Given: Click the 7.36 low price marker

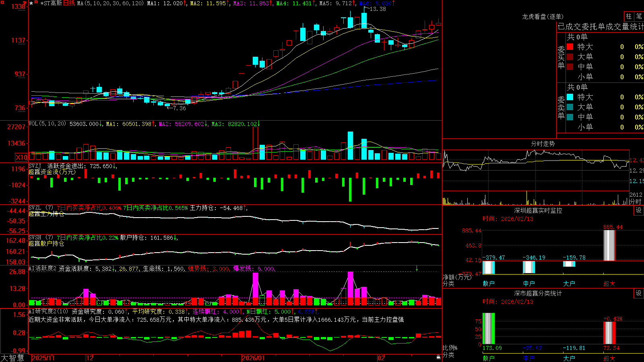Looking at the screenshot, I should pyautogui.click(x=180, y=108).
